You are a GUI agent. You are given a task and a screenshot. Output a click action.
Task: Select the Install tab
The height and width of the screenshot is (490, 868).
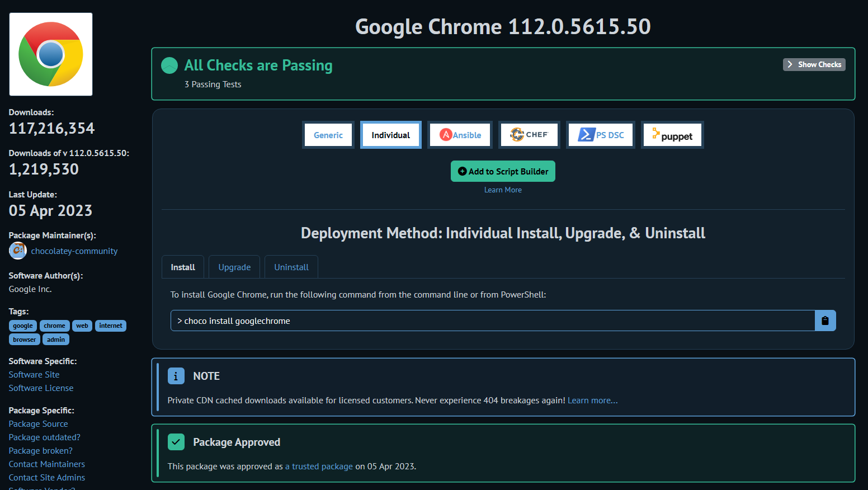pos(182,267)
